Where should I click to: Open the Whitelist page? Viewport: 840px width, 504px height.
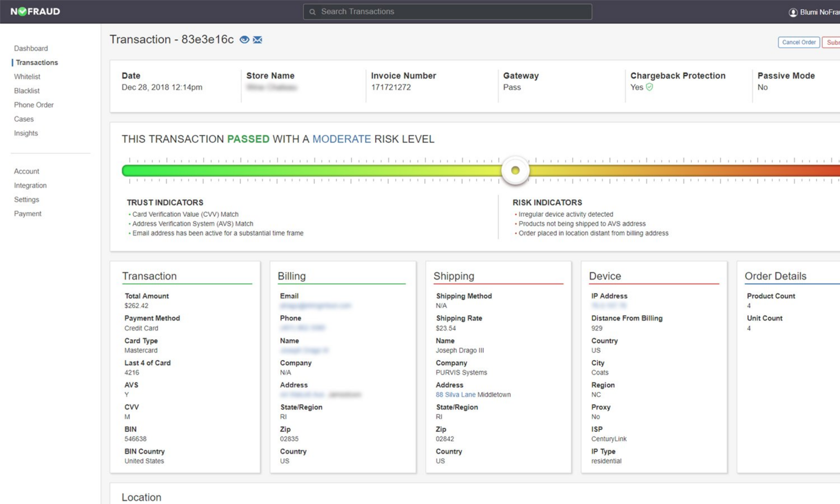pos(27,76)
